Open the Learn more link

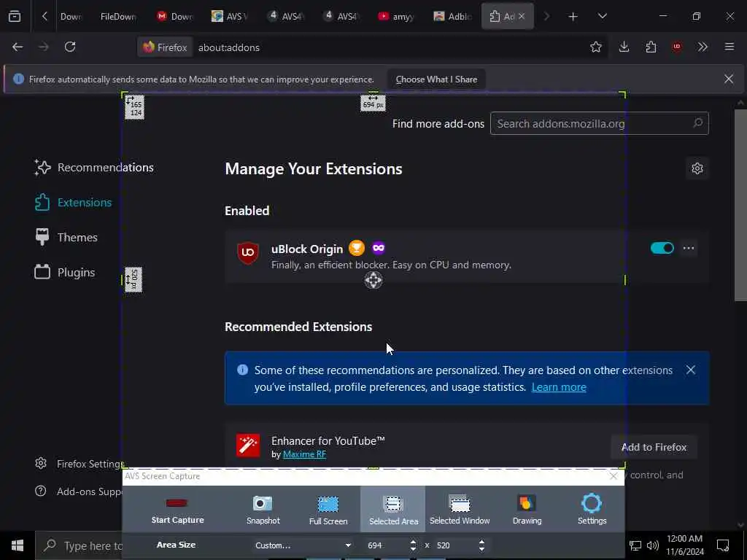[559, 387]
